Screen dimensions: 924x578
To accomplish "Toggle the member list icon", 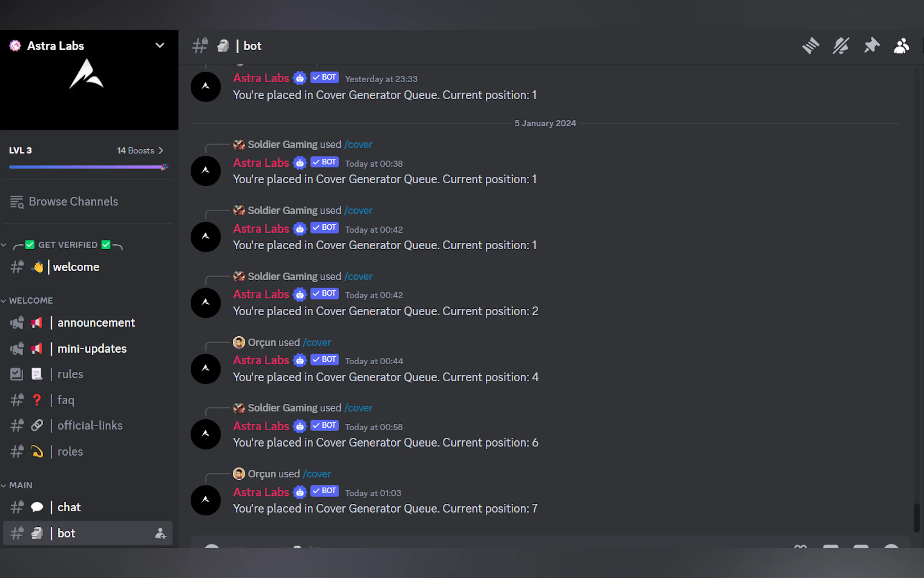I will 901,46.
